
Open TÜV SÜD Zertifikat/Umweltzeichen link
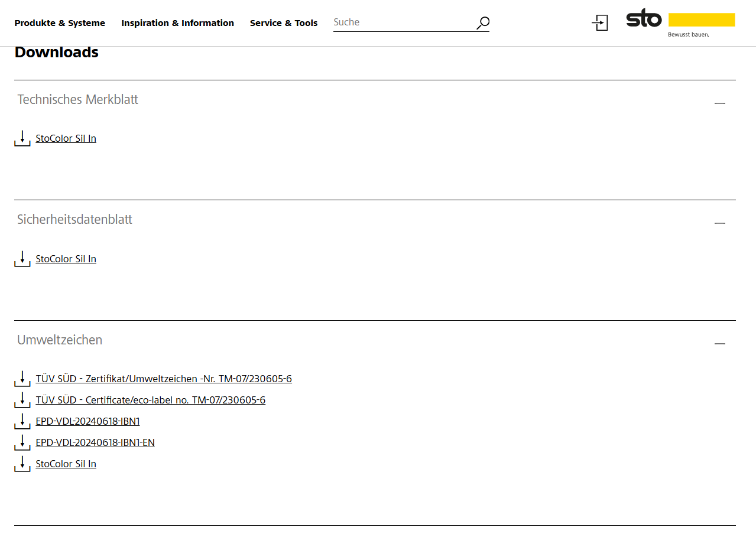pos(164,379)
